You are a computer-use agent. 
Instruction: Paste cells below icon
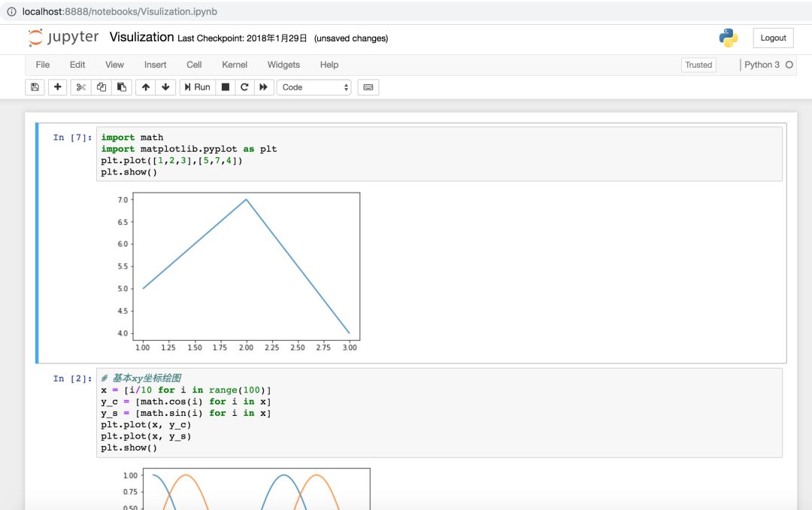tap(122, 87)
